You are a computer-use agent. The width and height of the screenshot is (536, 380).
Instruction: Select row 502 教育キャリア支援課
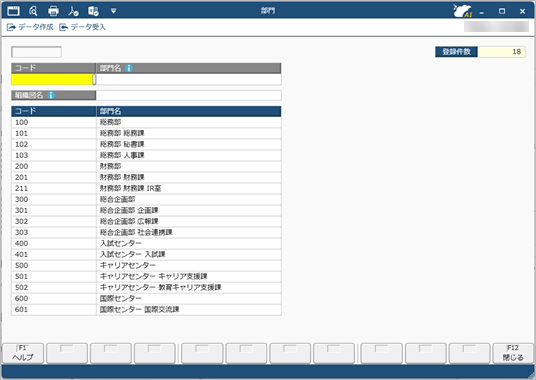pos(146,287)
